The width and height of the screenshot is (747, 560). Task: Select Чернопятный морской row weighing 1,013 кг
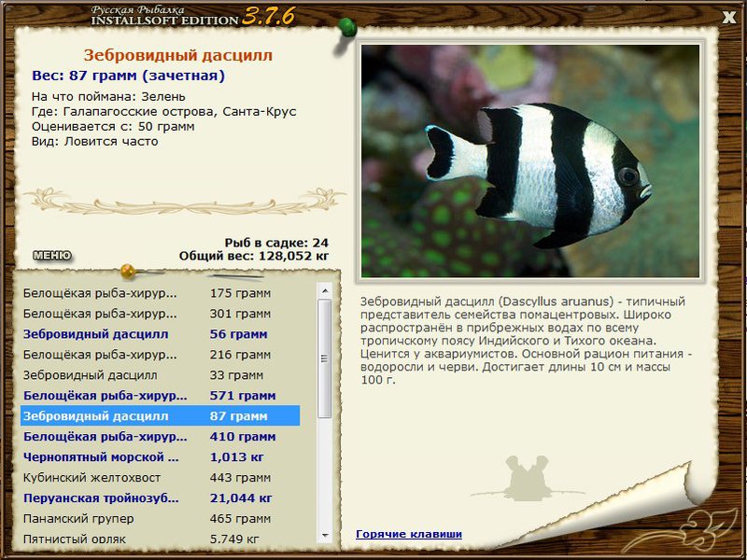click(160, 457)
